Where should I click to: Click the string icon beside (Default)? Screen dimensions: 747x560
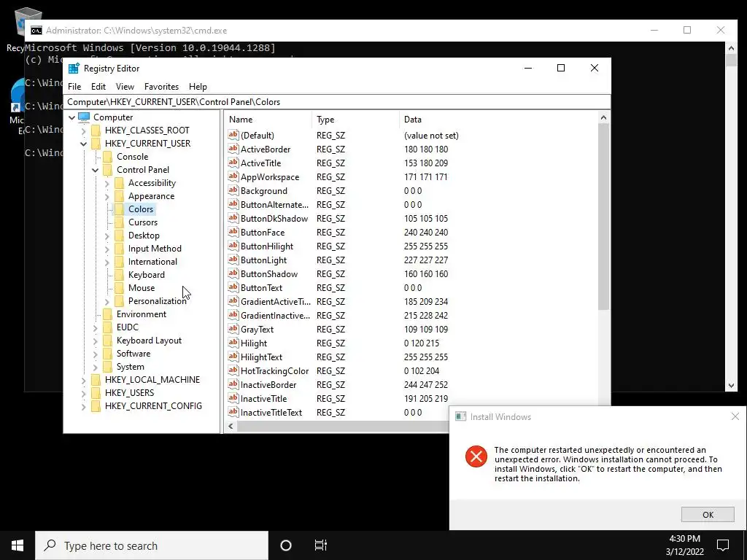(x=233, y=135)
